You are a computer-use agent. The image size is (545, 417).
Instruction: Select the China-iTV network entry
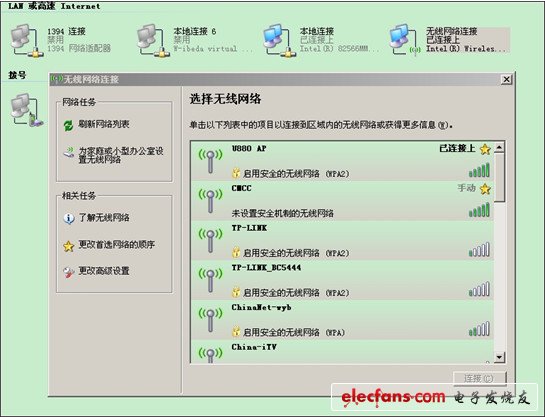(342, 351)
